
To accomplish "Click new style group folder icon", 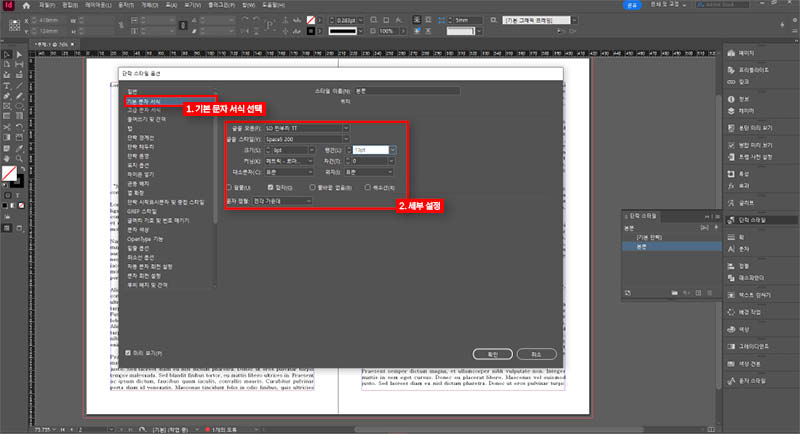I will click(x=674, y=293).
